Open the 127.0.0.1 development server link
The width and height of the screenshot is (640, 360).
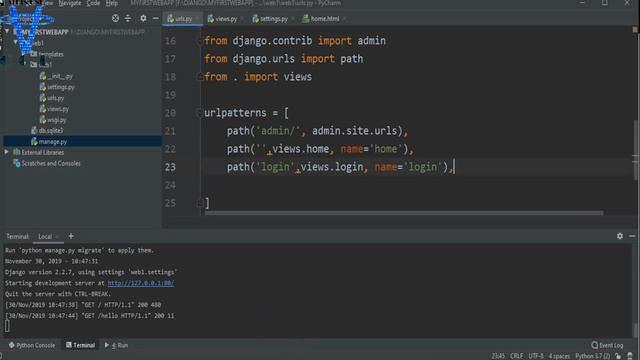coord(141,283)
